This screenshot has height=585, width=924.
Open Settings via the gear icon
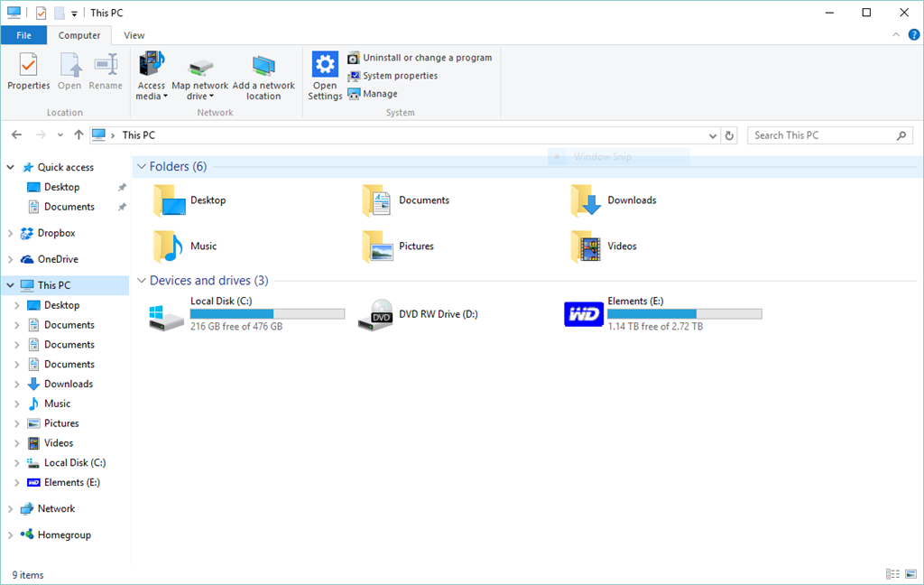coord(325,64)
